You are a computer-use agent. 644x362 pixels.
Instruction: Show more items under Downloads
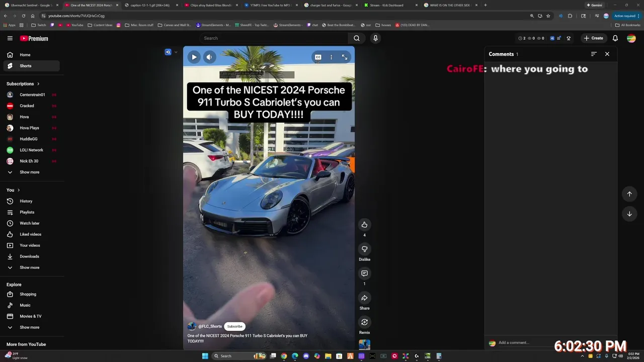click(32, 267)
